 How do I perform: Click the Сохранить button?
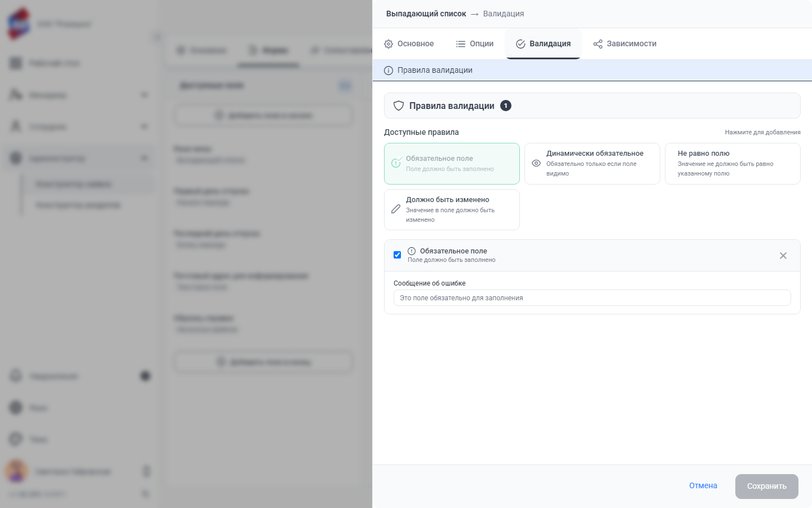pyautogui.click(x=767, y=487)
